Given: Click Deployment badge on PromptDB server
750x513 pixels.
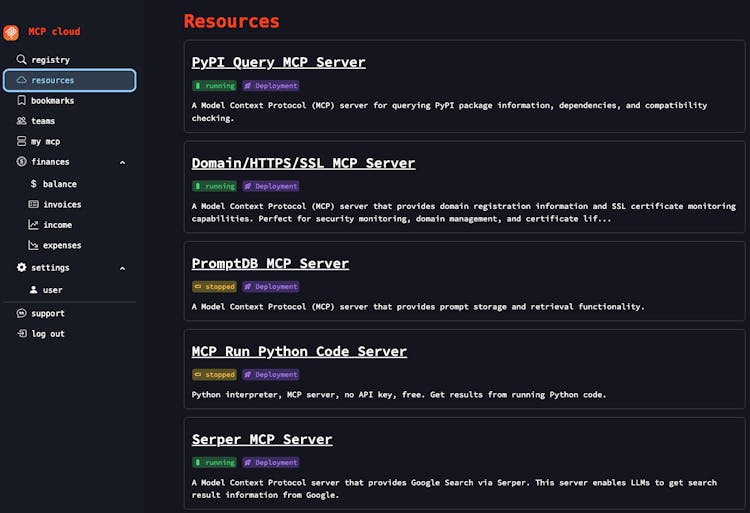Looking at the screenshot, I should point(271,286).
